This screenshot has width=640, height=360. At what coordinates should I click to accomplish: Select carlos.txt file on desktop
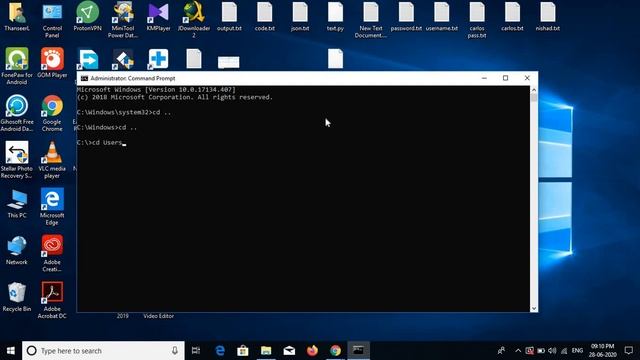512,16
